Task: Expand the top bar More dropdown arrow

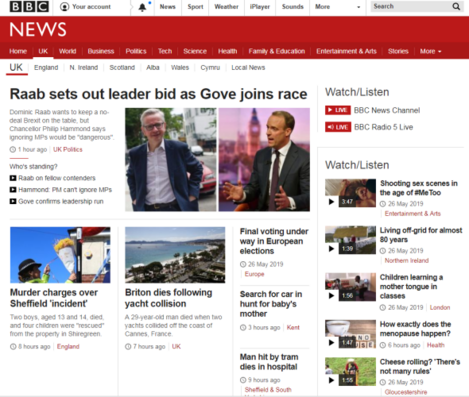Action: pyautogui.click(x=359, y=7)
